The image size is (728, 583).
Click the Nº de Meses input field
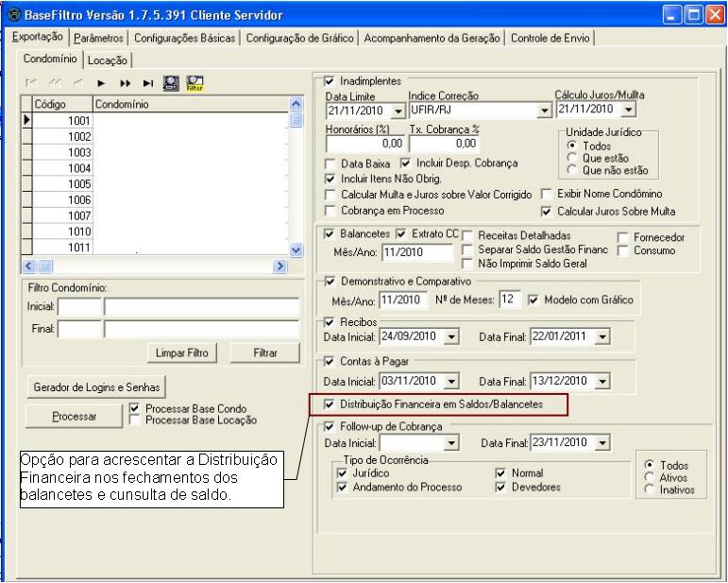509,300
